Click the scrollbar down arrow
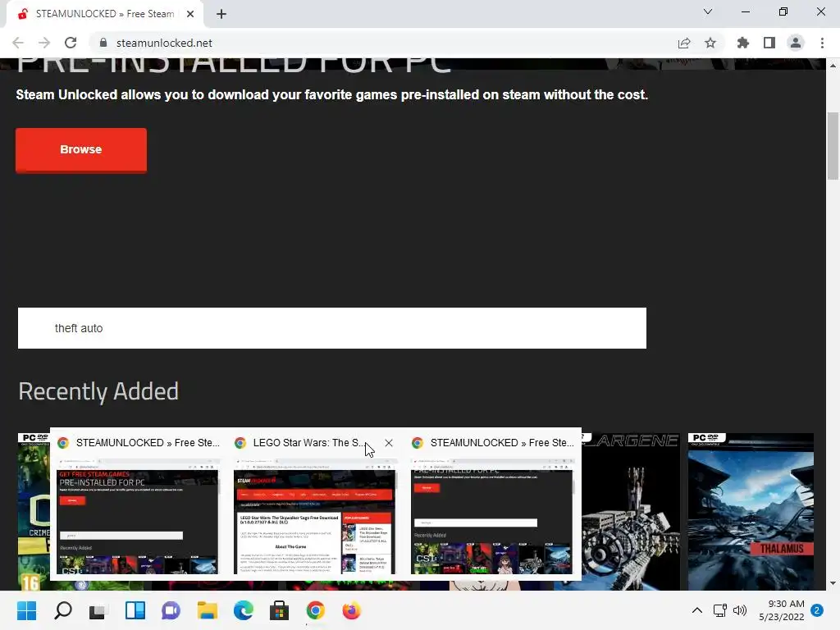840x630 pixels. (x=833, y=583)
